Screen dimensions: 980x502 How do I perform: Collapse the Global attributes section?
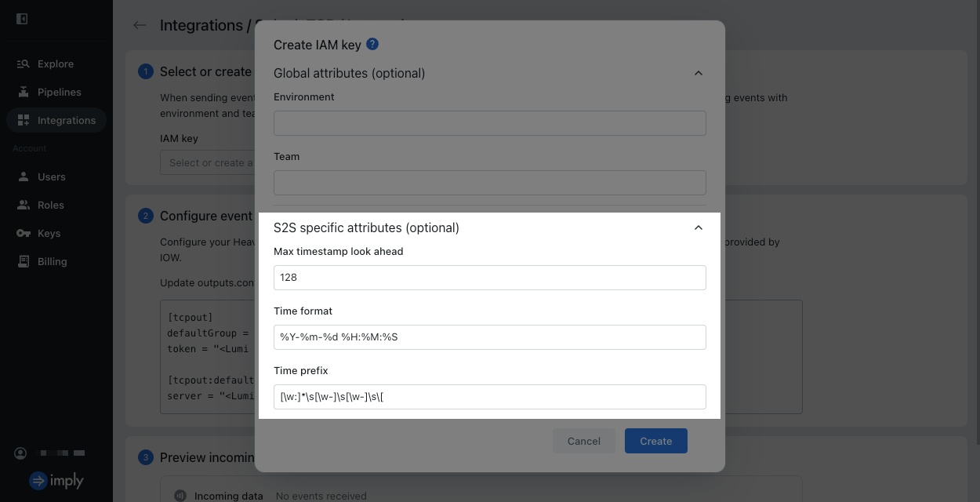(699, 73)
